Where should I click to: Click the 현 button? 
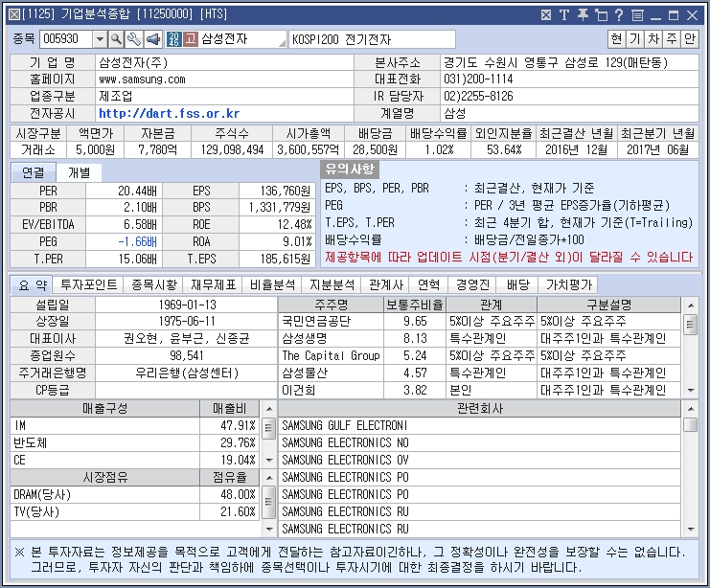point(616,39)
